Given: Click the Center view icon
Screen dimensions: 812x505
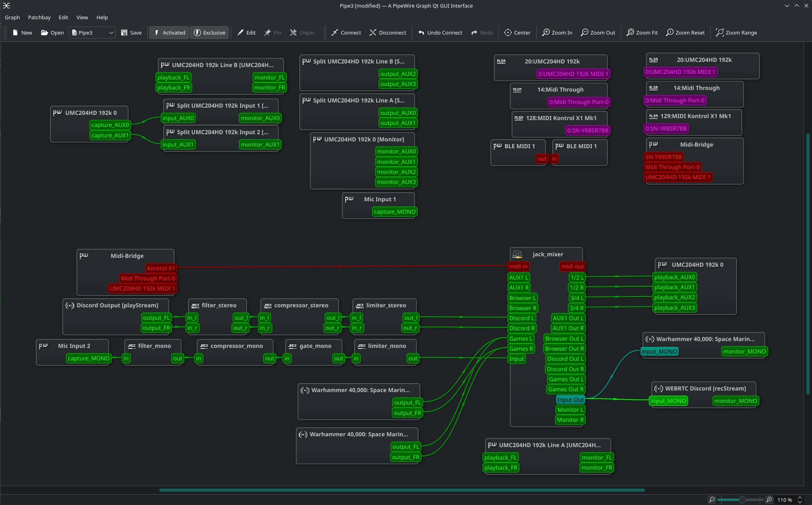Looking at the screenshot, I should click(508, 33).
